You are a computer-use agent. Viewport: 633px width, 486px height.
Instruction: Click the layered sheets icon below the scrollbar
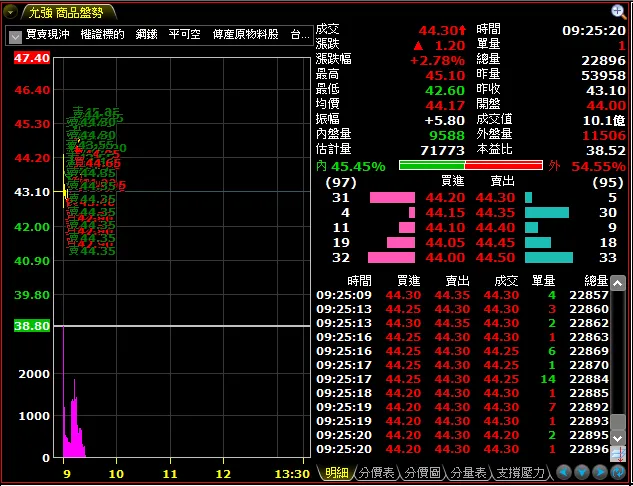[x=618, y=454]
